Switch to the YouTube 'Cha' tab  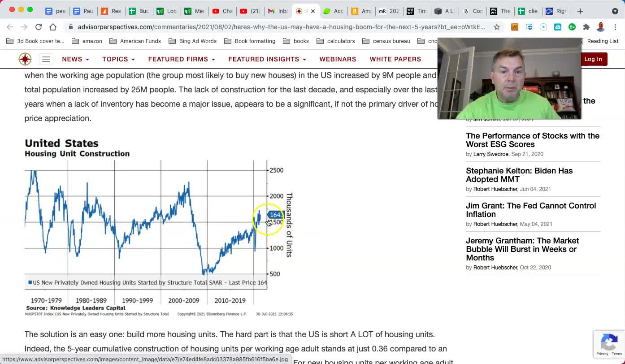(222, 11)
